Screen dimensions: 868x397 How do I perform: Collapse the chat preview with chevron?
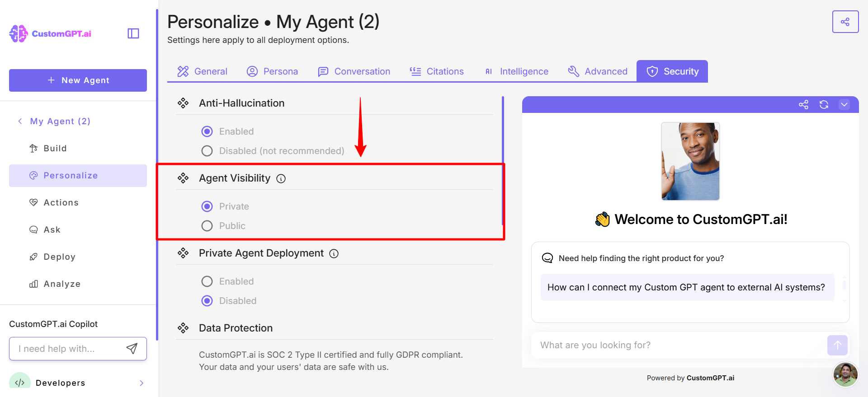[844, 105]
